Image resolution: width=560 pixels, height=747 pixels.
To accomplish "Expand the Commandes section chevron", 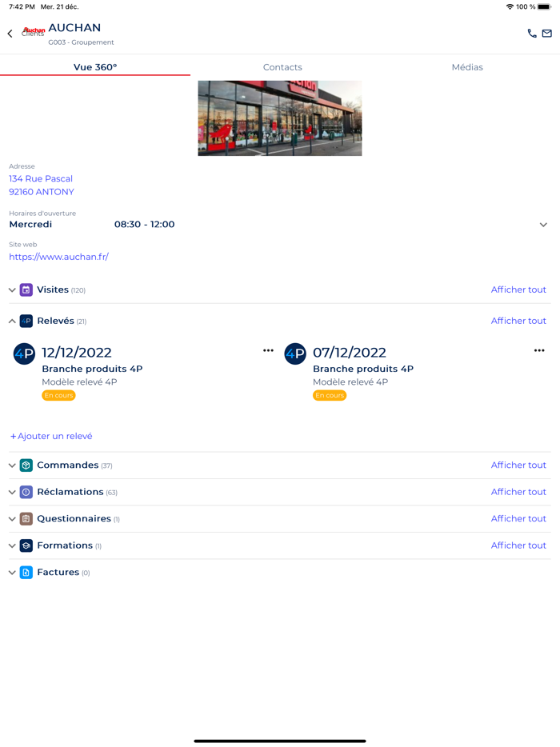I will point(12,465).
